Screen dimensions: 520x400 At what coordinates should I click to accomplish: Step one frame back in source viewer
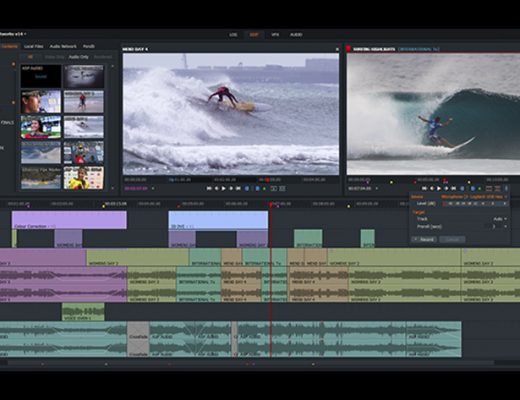point(217,189)
